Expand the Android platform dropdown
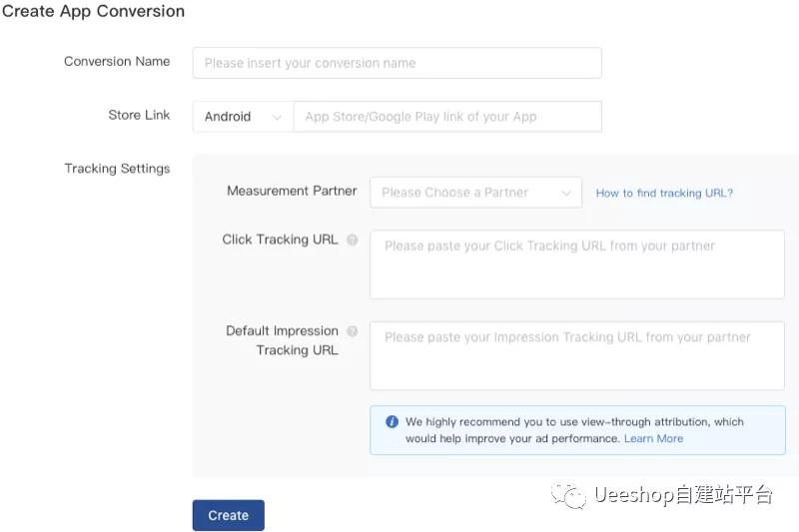The width and height of the screenshot is (799, 532). point(243,117)
